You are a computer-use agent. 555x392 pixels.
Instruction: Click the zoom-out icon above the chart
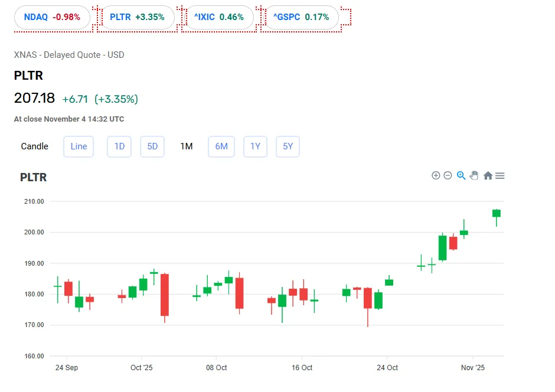coord(448,175)
